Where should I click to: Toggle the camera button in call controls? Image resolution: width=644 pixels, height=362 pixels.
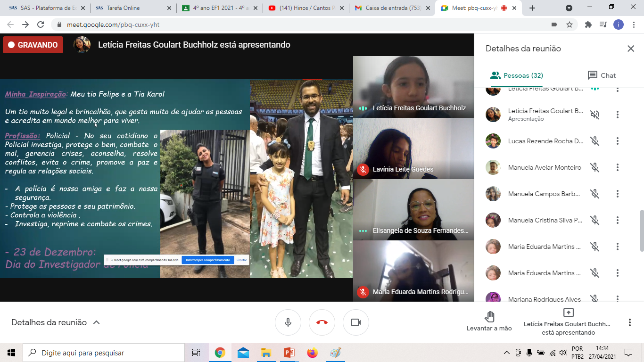(x=356, y=322)
